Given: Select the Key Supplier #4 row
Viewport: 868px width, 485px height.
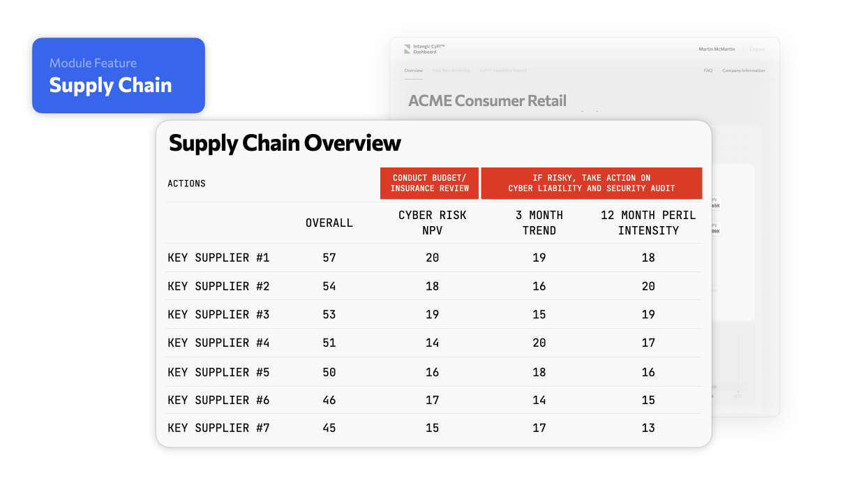Looking at the screenshot, I should click(218, 343).
